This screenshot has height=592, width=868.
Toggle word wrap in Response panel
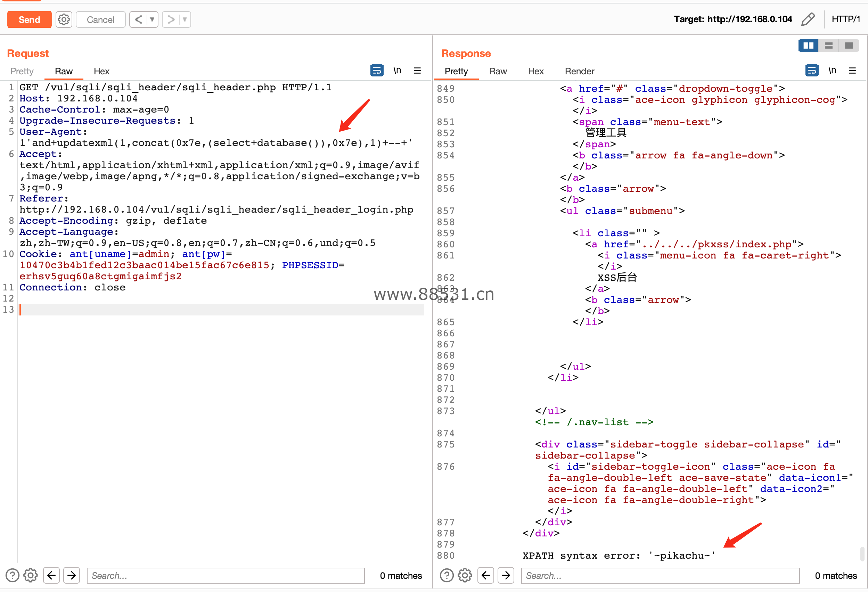812,70
